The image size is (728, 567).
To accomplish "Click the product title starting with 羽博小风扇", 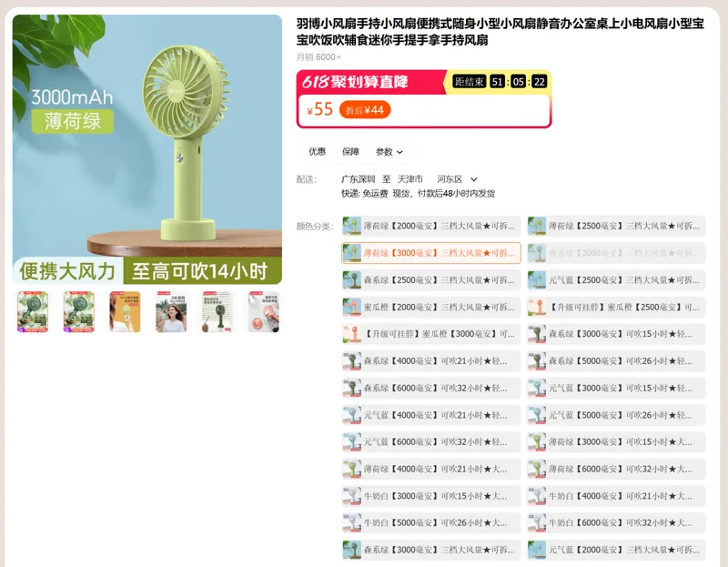I will coord(500,32).
